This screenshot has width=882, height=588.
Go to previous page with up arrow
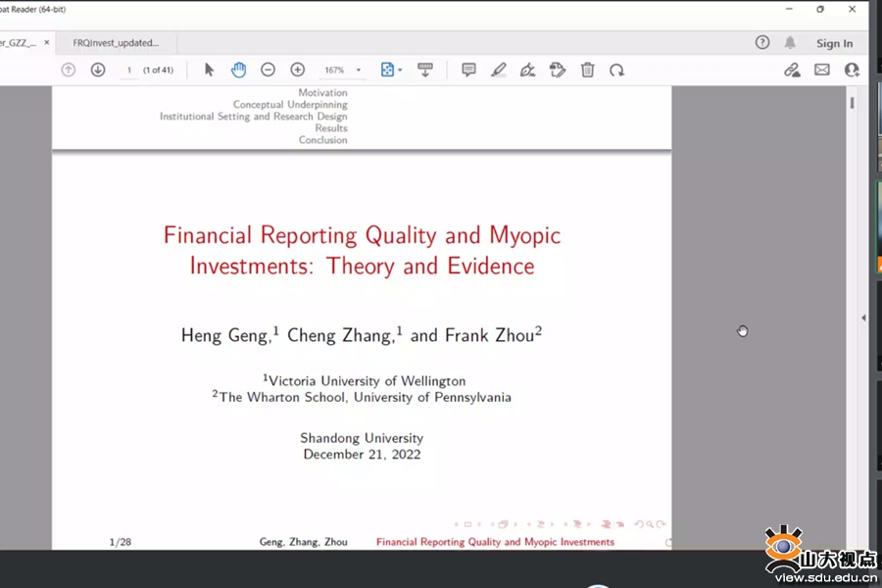[x=68, y=70]
